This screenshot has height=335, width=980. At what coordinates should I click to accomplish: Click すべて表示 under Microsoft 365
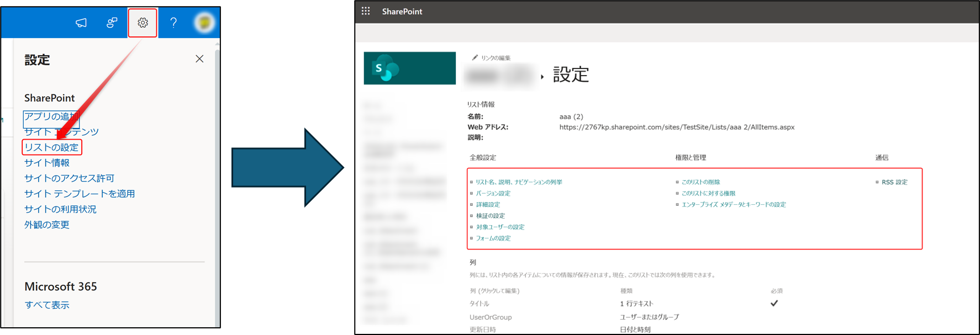click(x=47, y=305)
